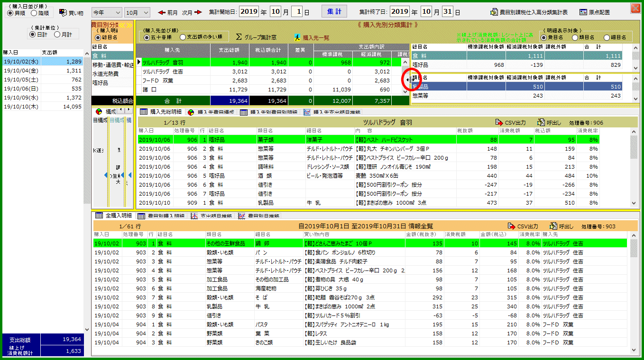Click start year field 2019
The width and height of the screenshot is (644, 360).
249,12
